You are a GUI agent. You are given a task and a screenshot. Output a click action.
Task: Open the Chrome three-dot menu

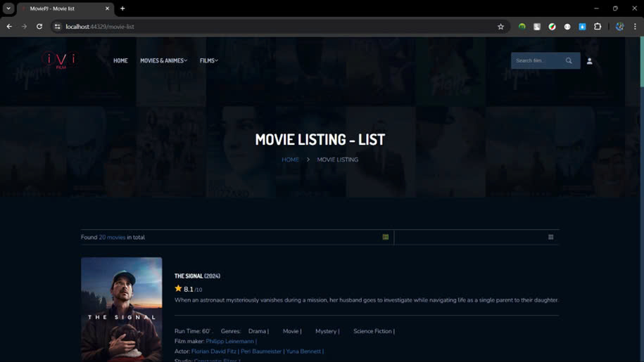click(x=635, y=27)
